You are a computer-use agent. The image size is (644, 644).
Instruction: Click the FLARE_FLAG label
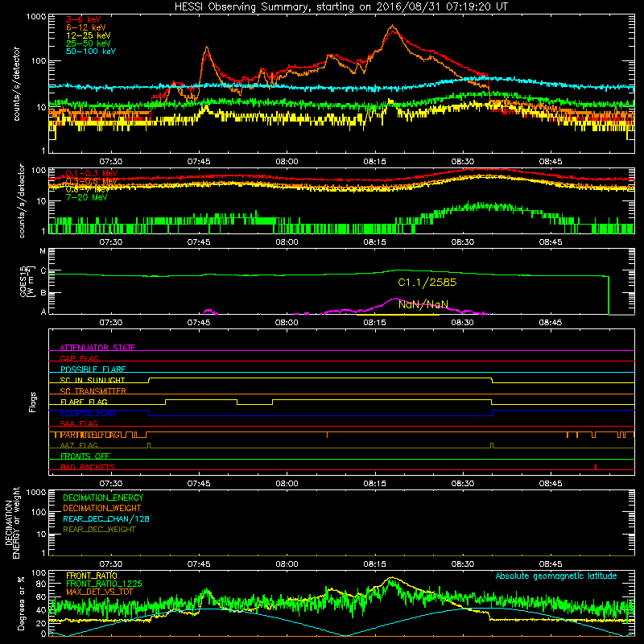84,402
